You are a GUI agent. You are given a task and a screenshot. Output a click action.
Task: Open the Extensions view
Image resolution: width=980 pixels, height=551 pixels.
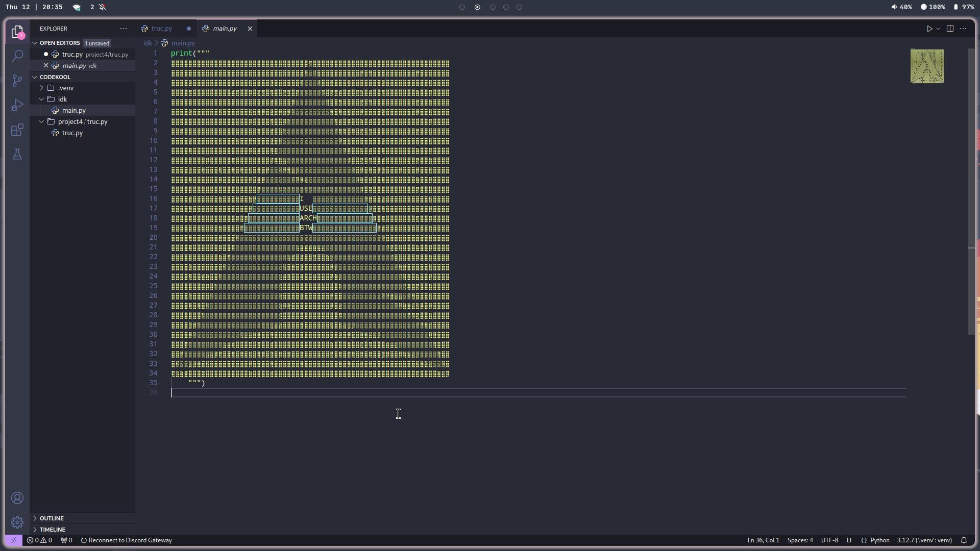click(x=17, y=130)
